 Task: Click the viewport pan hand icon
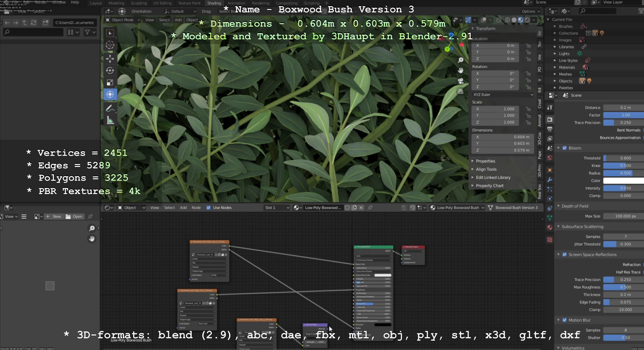pos(460,71)
